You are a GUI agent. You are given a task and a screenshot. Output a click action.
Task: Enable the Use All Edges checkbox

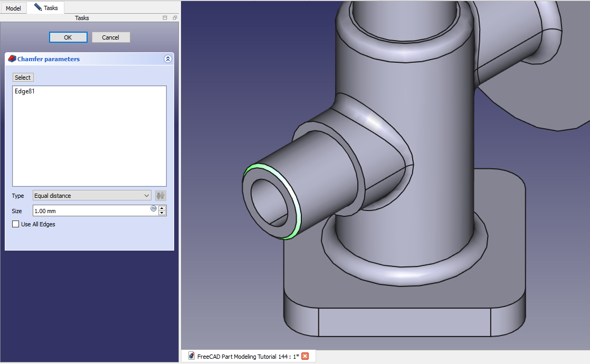[16, 224]
